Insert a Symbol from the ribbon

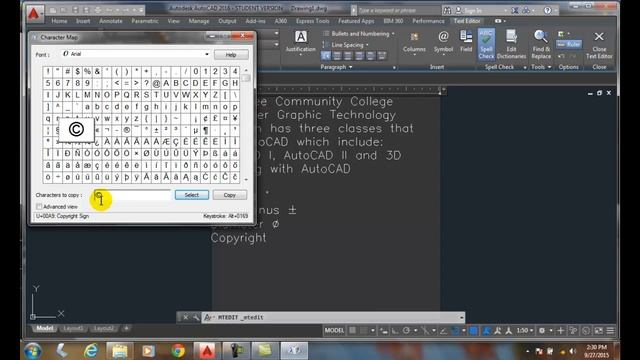443,42
